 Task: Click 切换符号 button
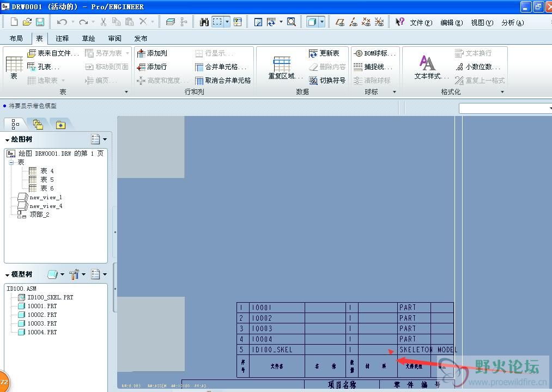tap(327, 80)
